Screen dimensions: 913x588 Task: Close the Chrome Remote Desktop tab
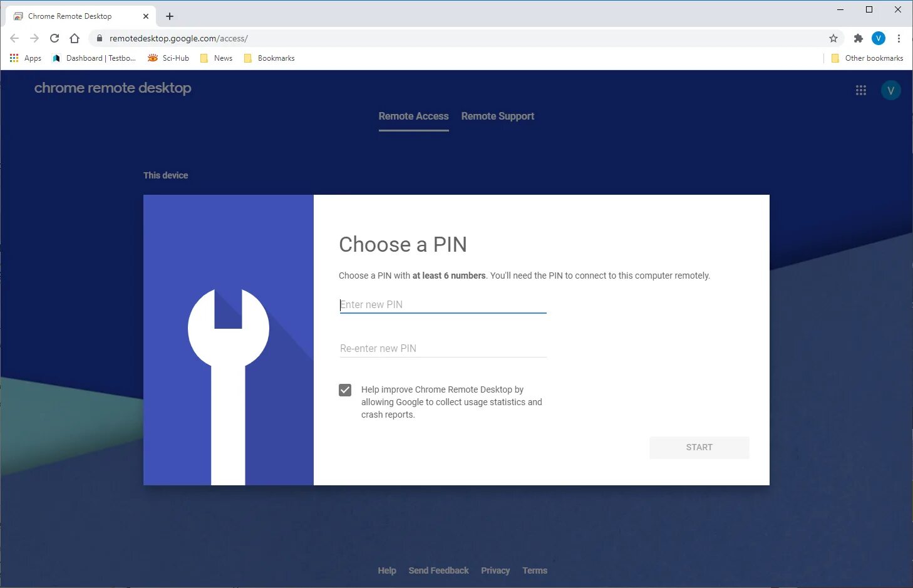(x=146, y=16)
